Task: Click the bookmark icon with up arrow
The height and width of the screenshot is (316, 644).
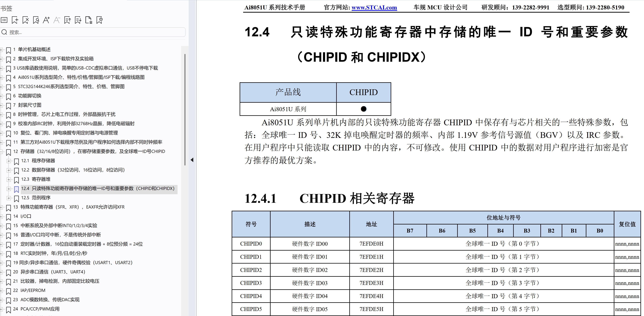Action: 67,20
